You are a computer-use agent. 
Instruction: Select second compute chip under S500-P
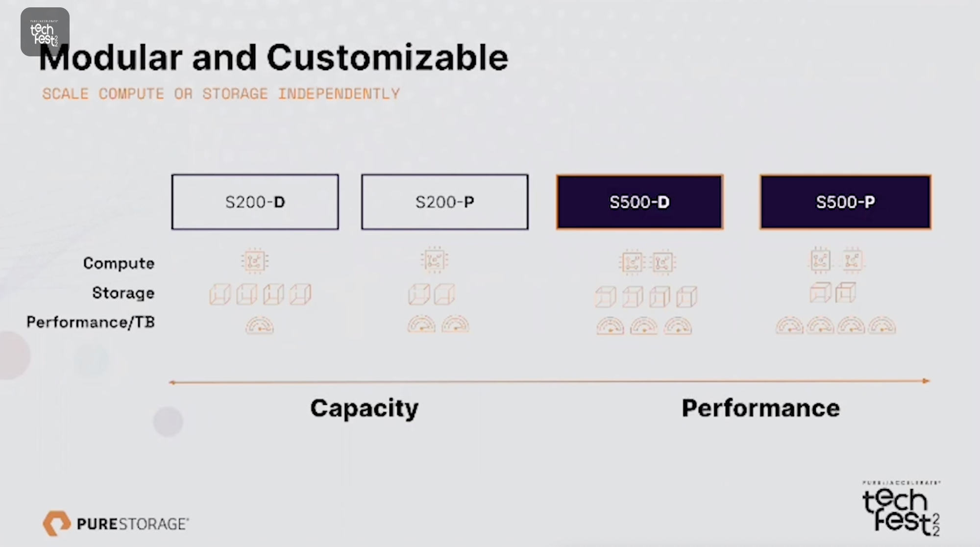pyautogui.click(x=852, y=260)
